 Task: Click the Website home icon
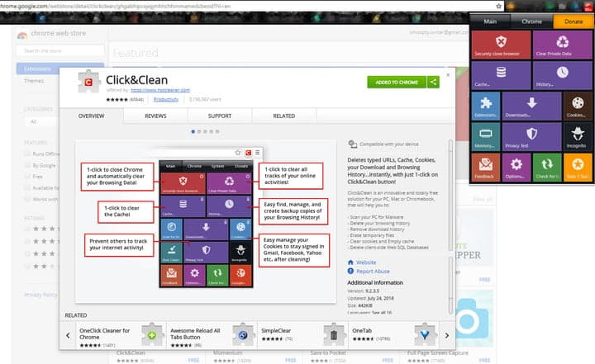click(x=350, y=262)
